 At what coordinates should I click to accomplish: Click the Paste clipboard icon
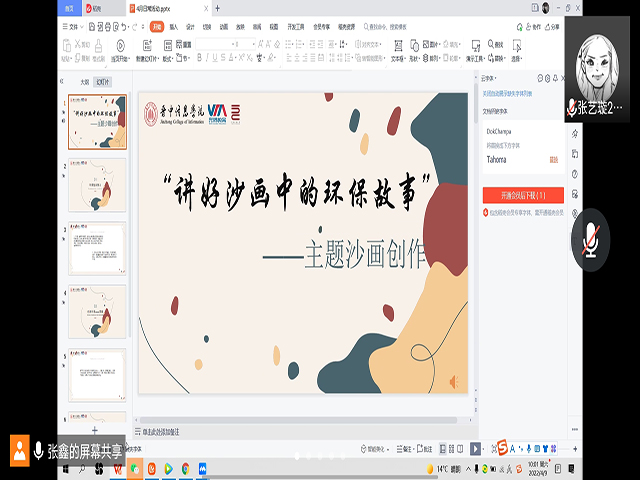[66, 46]
